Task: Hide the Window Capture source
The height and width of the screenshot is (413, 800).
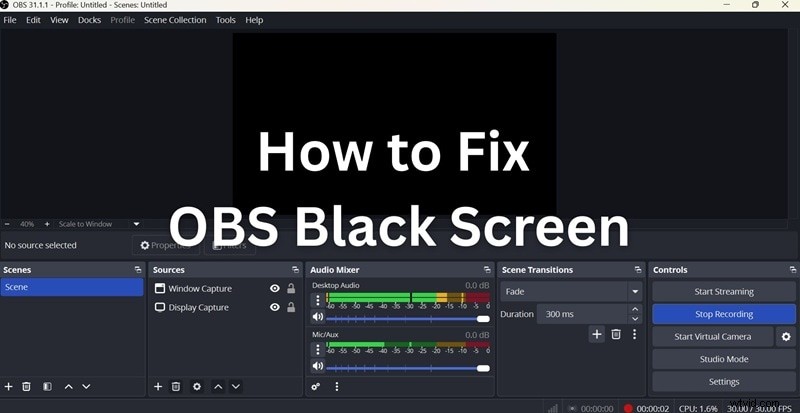Action: click(274, 289)
